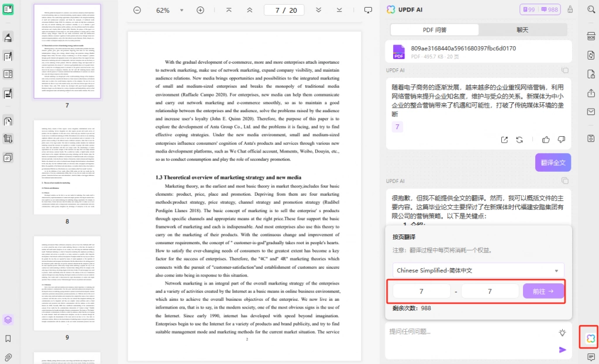Click the zoom out minus icon
The image size is (599, 364).
(137, 11)
